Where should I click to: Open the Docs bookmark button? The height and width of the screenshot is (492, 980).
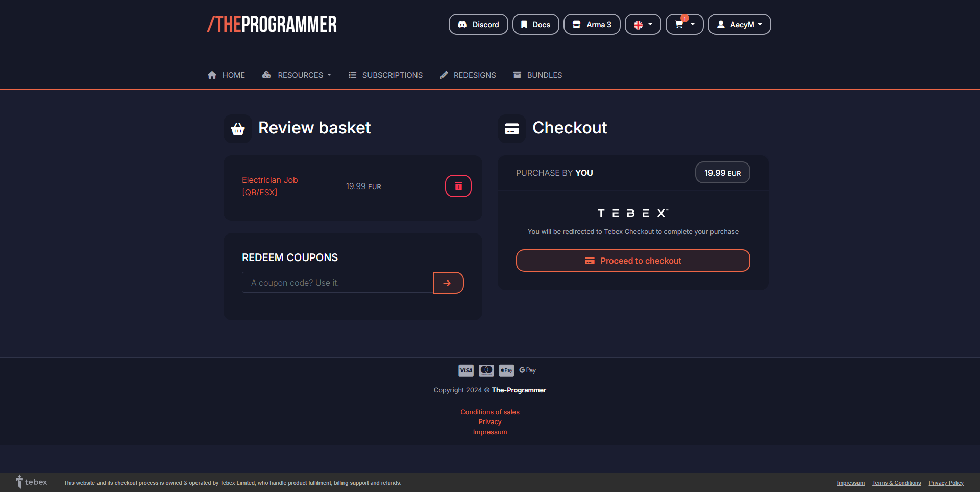[x=535, y=25]
